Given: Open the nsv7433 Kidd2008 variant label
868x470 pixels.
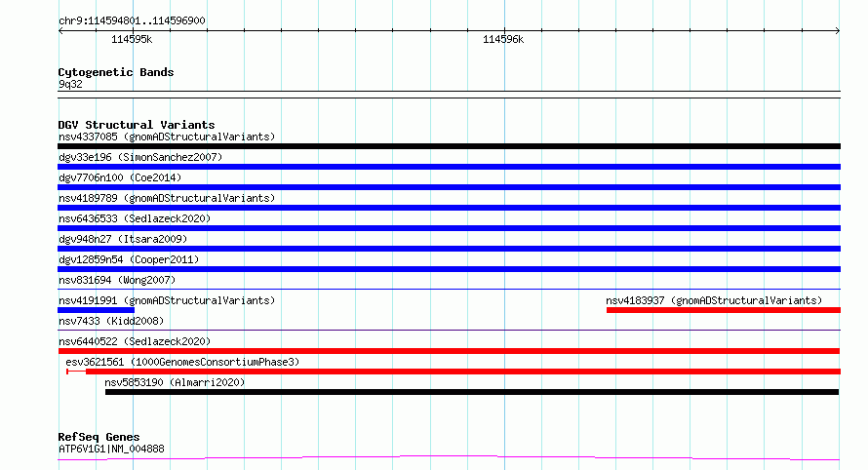Looking at the screenshot, I should [x=111, y=321].
